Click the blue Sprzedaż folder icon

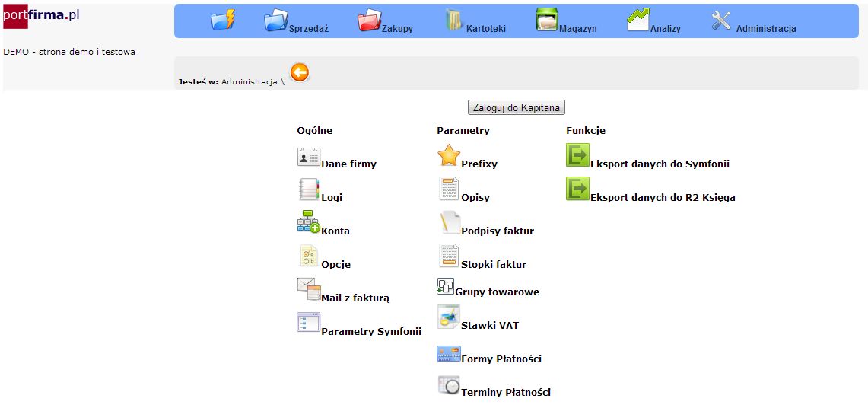pos(276,20)
